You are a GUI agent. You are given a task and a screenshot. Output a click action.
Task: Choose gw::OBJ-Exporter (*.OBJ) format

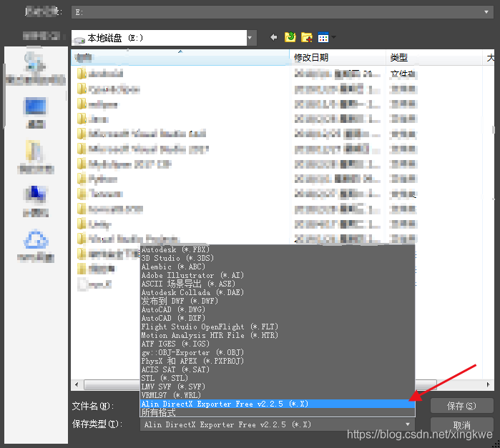click(x=278, y=353)
